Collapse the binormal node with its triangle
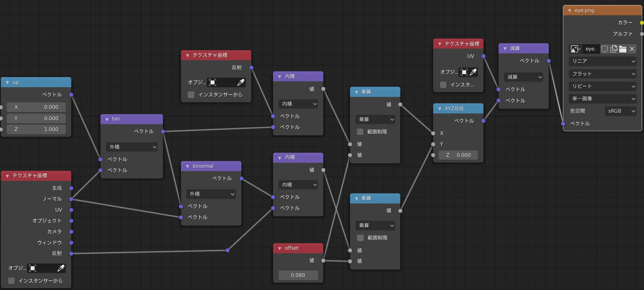The width and height of the screenshot is (644, 290). tap(188, 166)
